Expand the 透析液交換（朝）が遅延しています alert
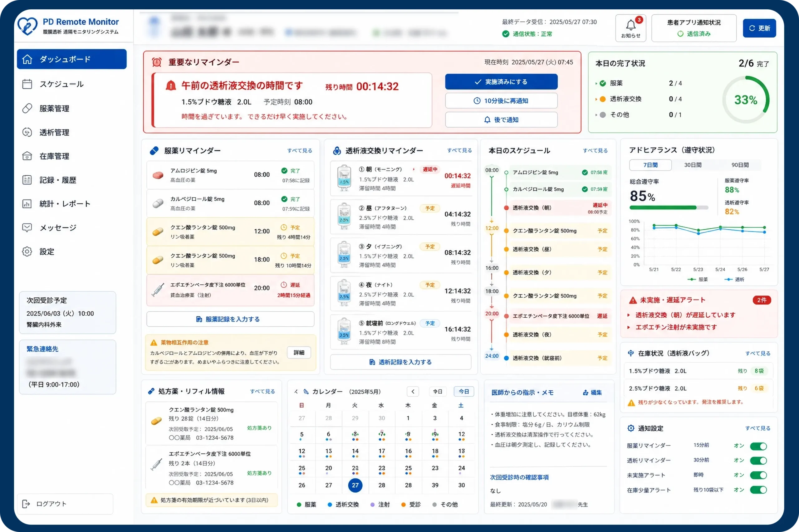 coord(628,315)
